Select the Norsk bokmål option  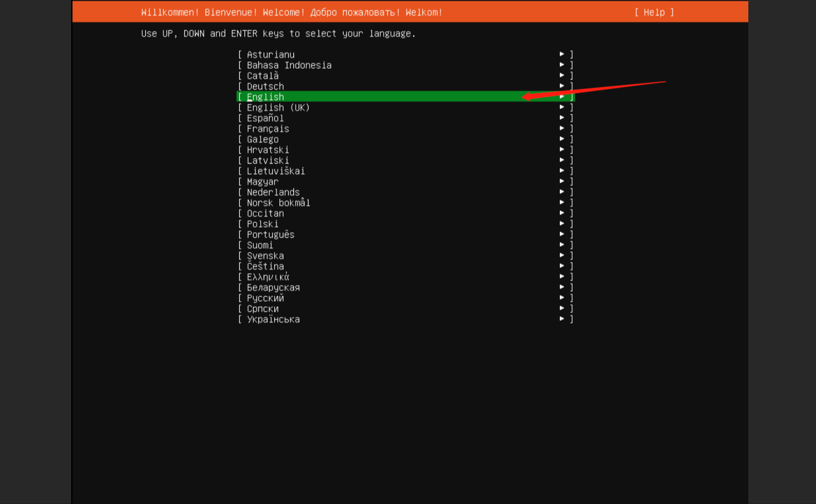(406, 203)
